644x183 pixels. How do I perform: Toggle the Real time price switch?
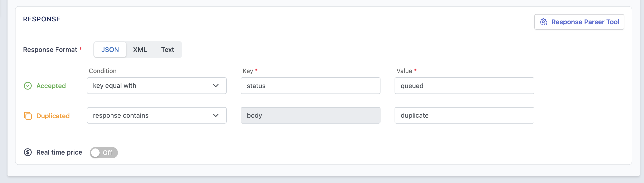pos(104,152)
